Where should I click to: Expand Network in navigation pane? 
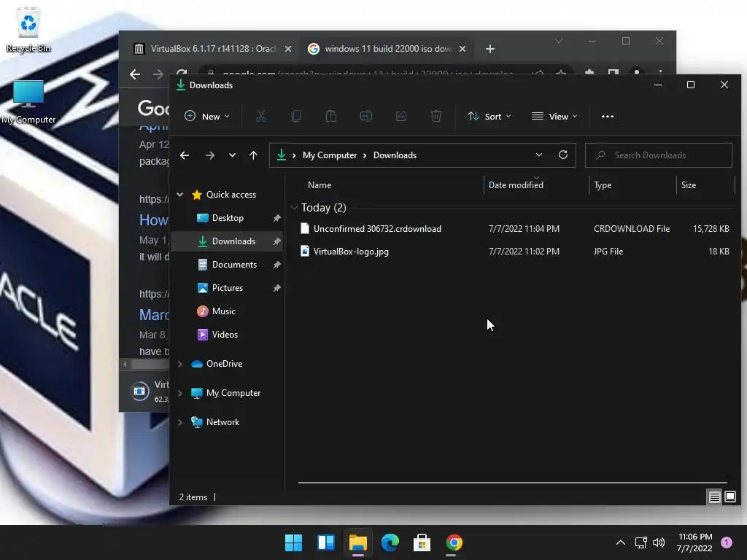[180, 422]
